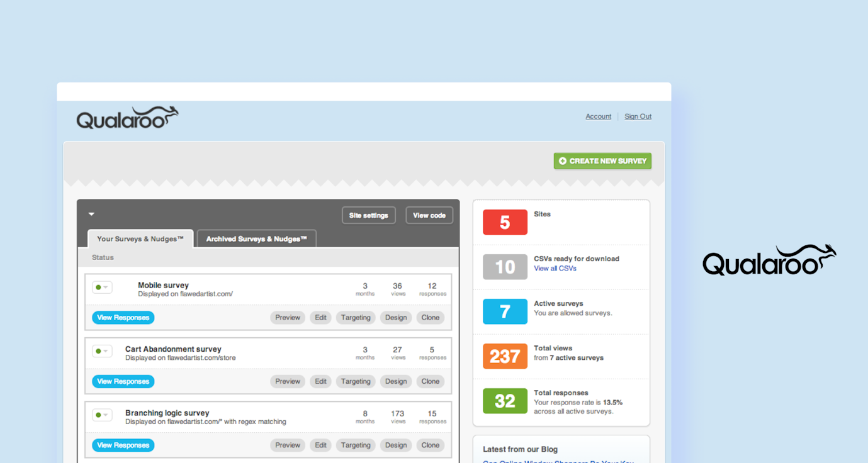This screenshot has height=463, width=868.
Task: Switch to Archived Surveys & Nudges tab
Action: click(x=256, y=238)
